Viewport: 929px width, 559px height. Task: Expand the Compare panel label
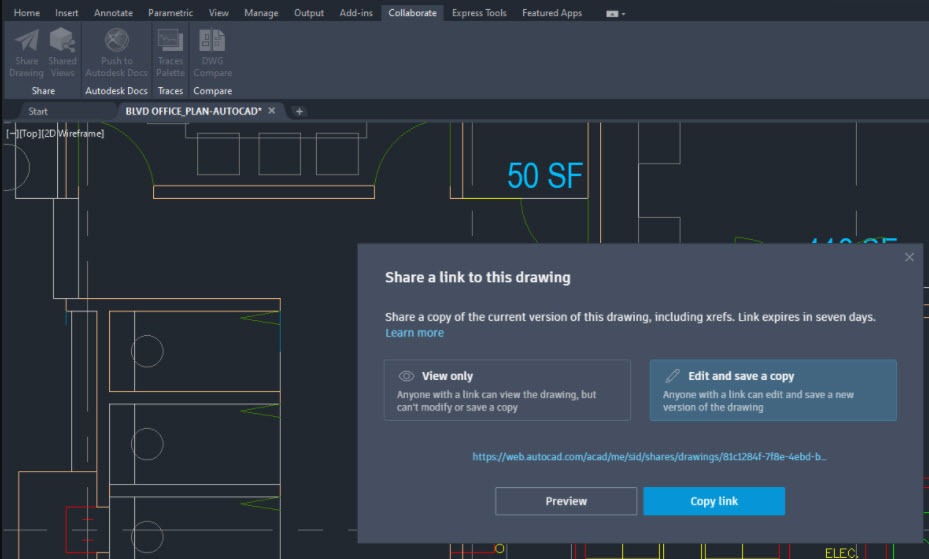point(212,91)
